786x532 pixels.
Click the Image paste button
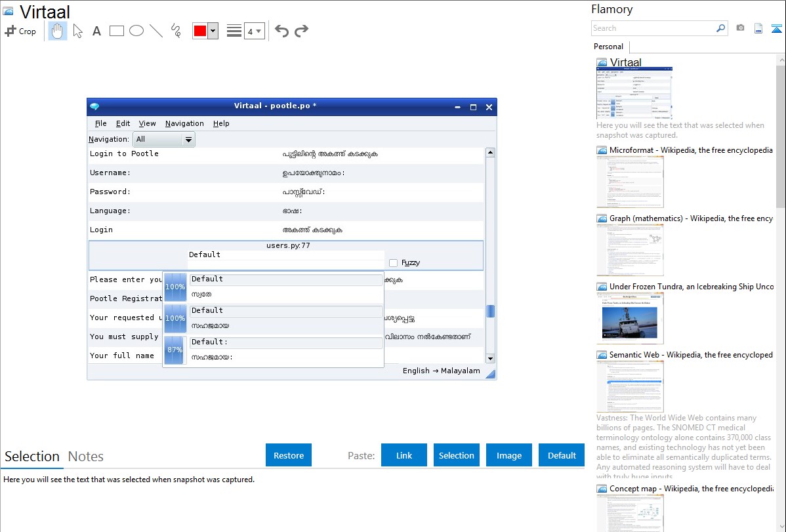click(509, 455)
